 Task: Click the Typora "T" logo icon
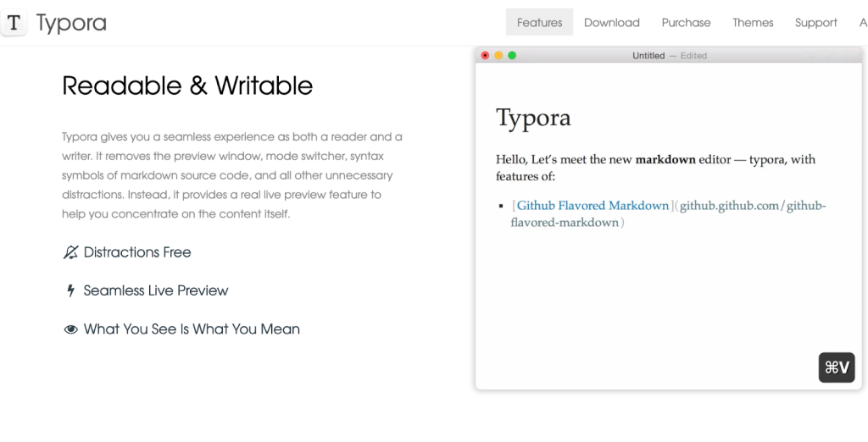[14, 23]
